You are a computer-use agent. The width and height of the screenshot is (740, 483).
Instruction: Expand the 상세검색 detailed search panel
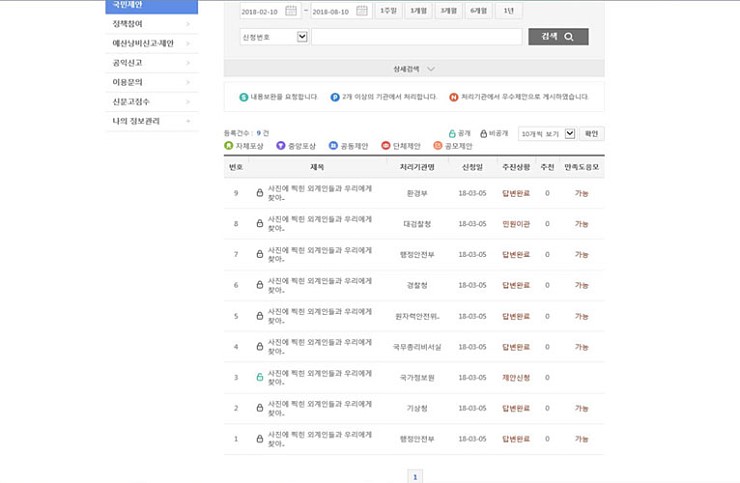pyautogui.click(x=414, y=69)
